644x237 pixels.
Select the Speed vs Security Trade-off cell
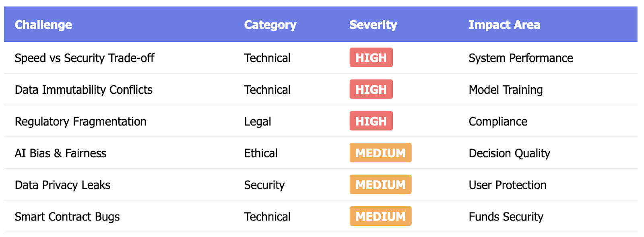[85, 58]
